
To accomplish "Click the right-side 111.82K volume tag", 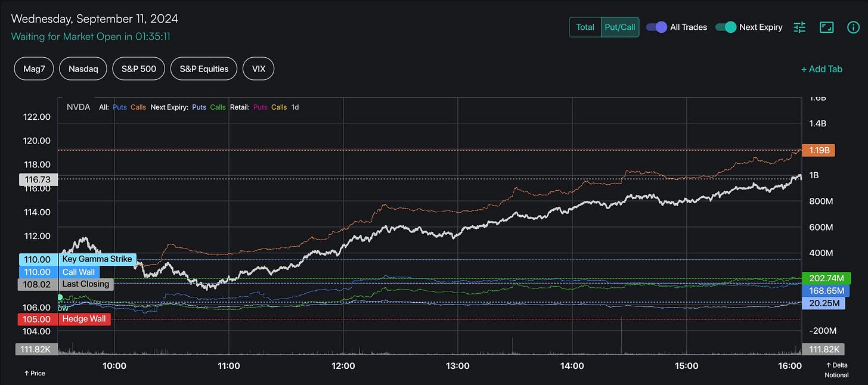I will pyautogui.click(x=823, y=349).
